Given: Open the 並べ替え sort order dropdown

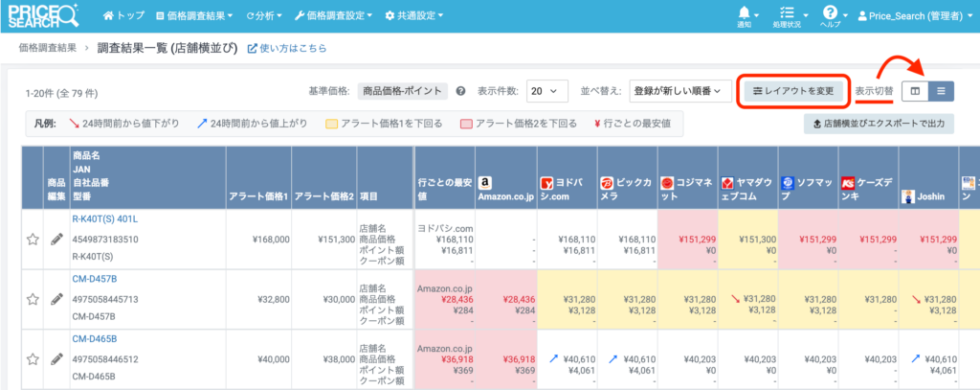Looking at the screenshot, I should (680, 91).
